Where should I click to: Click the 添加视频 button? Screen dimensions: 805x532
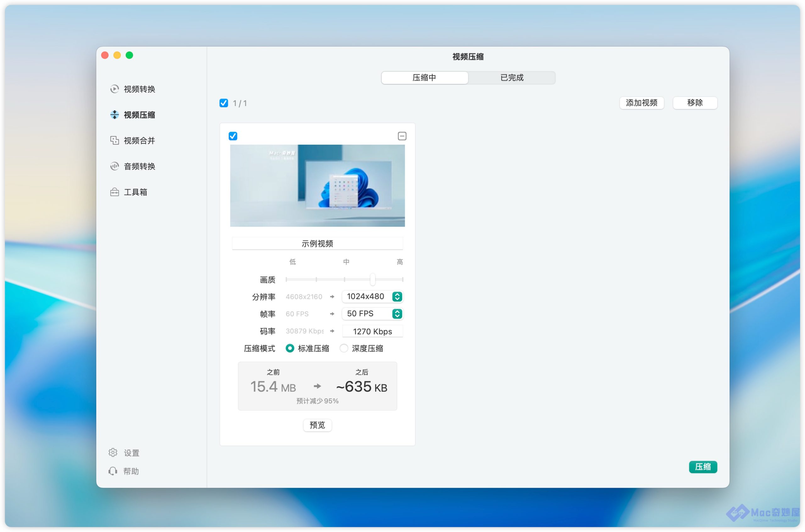[x=641, y=103]
